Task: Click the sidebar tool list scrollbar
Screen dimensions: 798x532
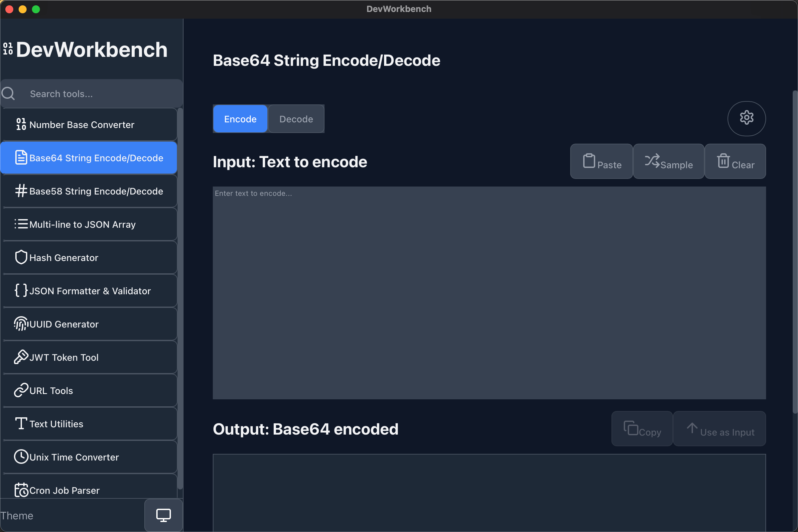Action: (x=180, y=299)
